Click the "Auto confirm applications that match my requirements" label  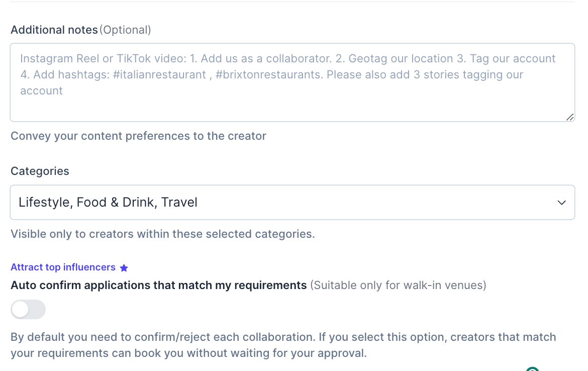pos(159,286)
